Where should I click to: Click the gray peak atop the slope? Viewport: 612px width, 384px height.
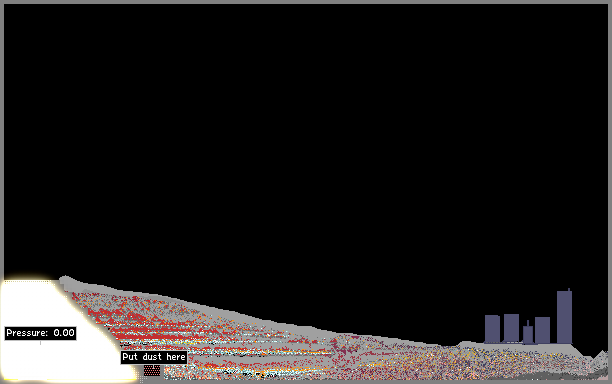(64, 280)
